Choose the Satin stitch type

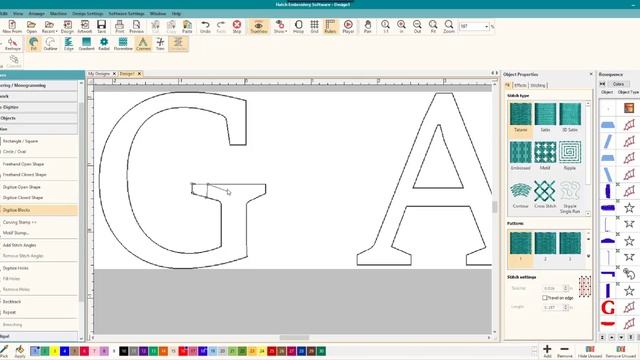click(x=545, y=118)
